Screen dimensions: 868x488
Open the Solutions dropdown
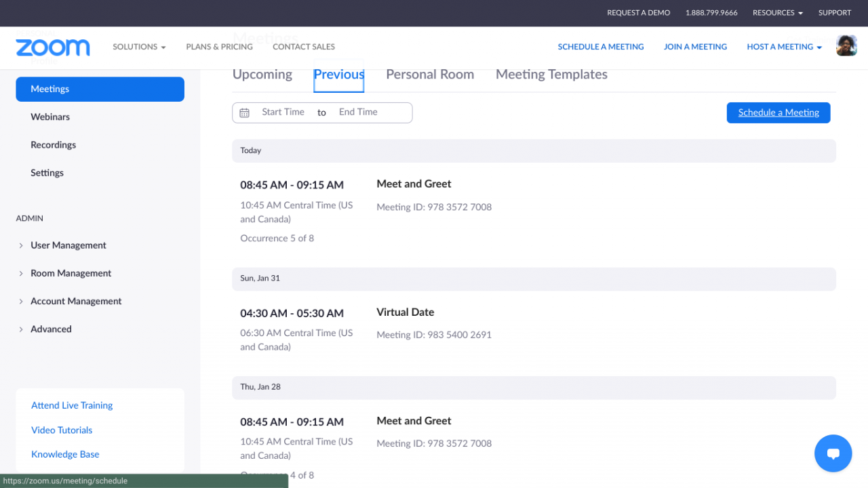click(139, 47)
